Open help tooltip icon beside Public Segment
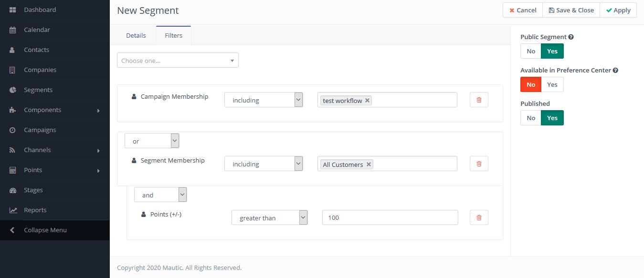The width and height of the screenshot is (644, 278). [x=571, y=37]
